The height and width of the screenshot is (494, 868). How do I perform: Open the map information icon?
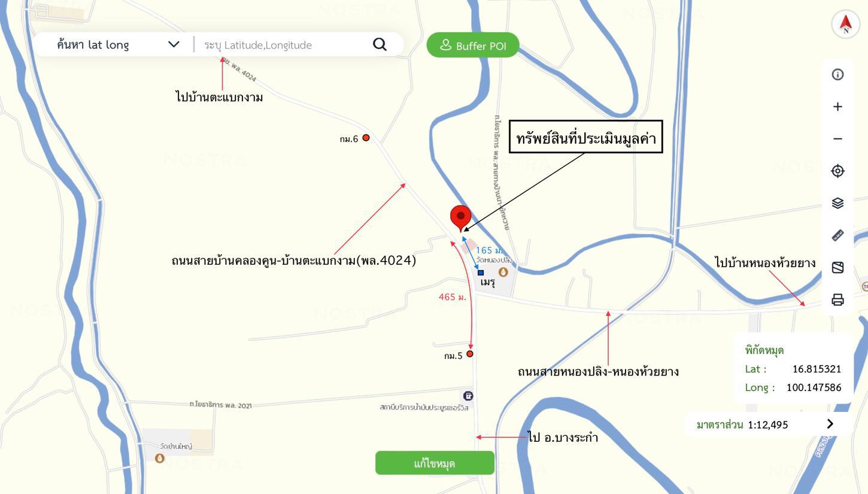click(x=837, y=74)
